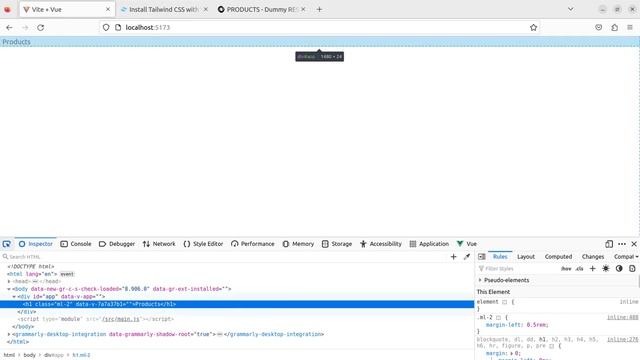This screenshot has width=640, height=360.
Task: Select h1.ml-2 in the breadcrumb trail
Action: pyautogui.click(x=81, y=355)
